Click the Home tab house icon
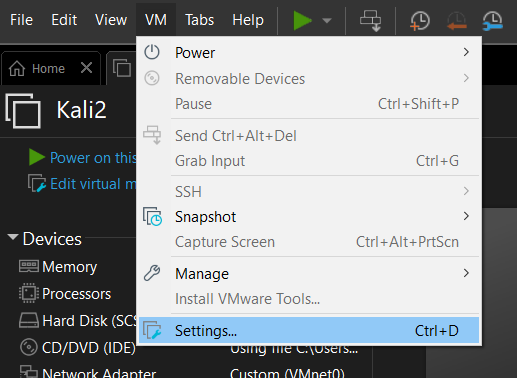Image resolution: width=517 pixels, height=378 pixels. pos(17,68)
